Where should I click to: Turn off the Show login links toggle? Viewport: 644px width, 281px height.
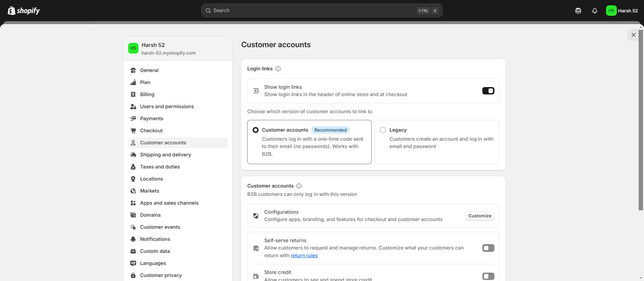pyautogui.click(x=488, y=91)
